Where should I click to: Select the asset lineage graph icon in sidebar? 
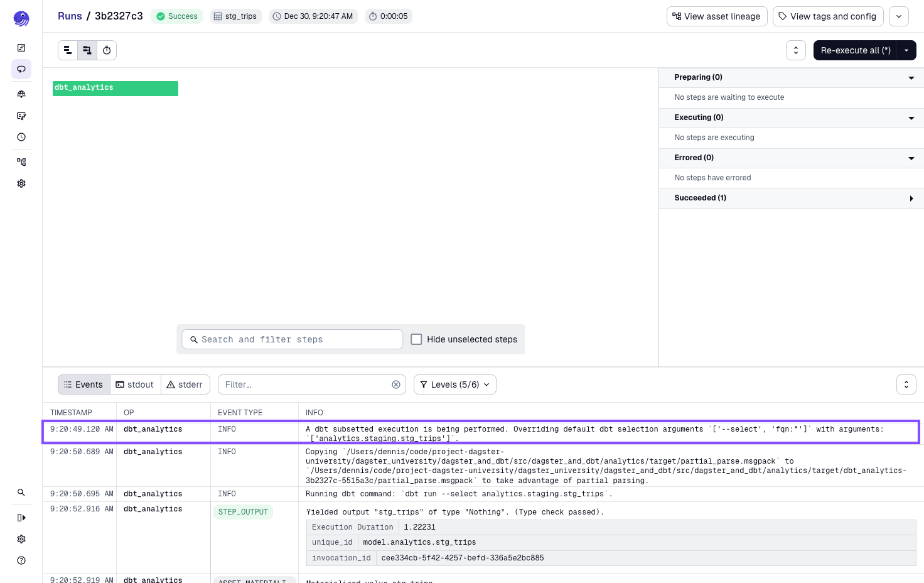click(x=21, y=161)
